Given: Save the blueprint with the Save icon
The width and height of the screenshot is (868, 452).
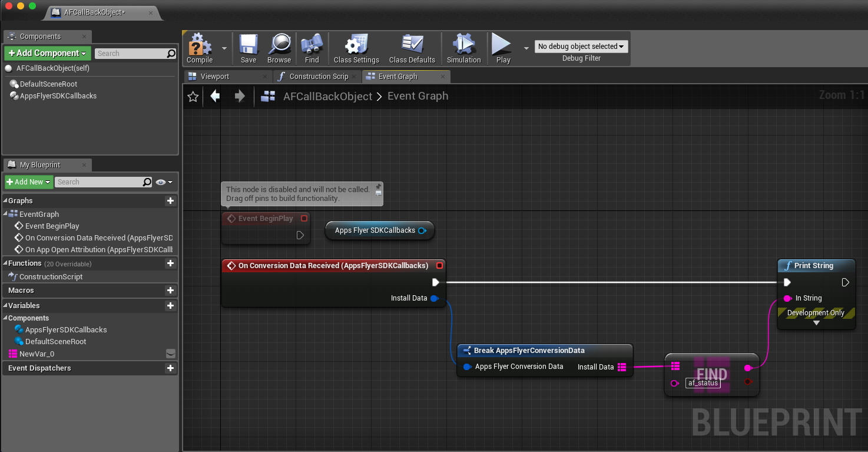Looking at the screenshot, I should coord(249,48).
